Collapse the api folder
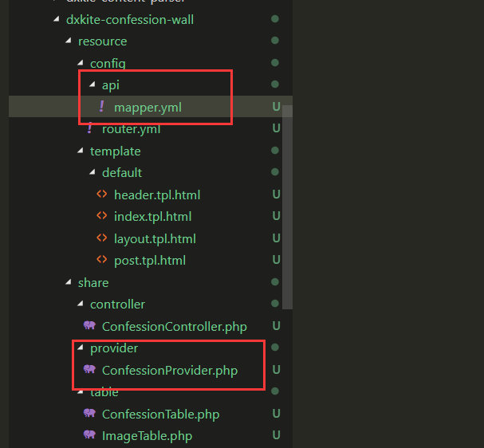Screen dimensions: 484x448 point(92,85)
